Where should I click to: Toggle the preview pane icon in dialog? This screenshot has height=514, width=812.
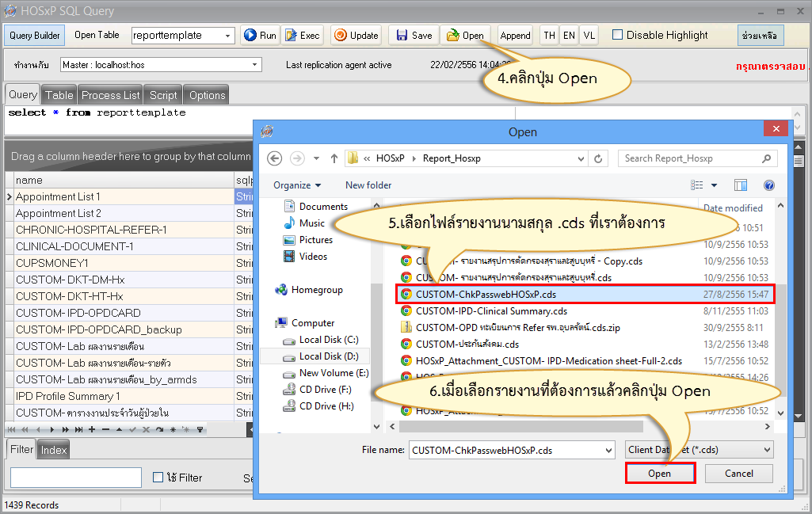pyautogui.click(x=741, y=185)
